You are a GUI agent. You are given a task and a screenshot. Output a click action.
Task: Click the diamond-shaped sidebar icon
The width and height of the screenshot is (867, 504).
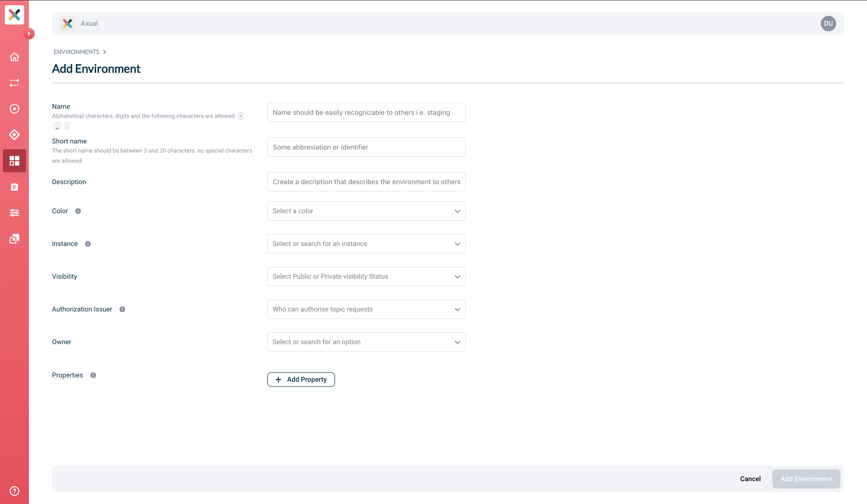pyautogui.click(x=14, y=135)
